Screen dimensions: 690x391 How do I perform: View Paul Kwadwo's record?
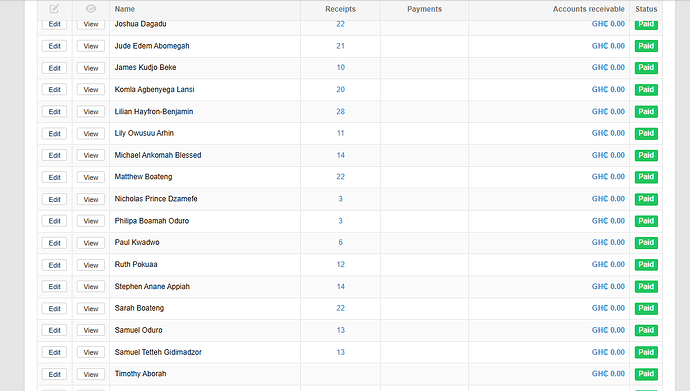pyautogui.click(x=91, y=242)
